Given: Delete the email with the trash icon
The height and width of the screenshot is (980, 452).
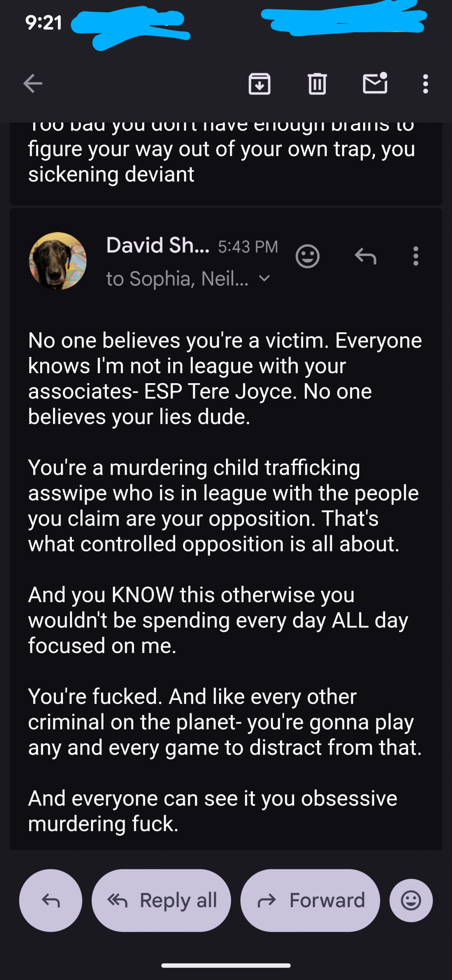Looking at the screenshot, I should tap(317, 83).
